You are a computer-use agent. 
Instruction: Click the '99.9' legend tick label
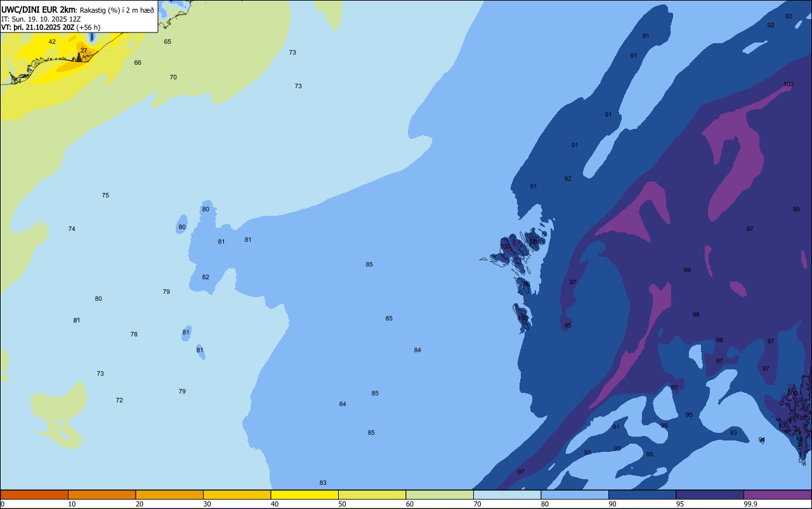tap(750, 504)
